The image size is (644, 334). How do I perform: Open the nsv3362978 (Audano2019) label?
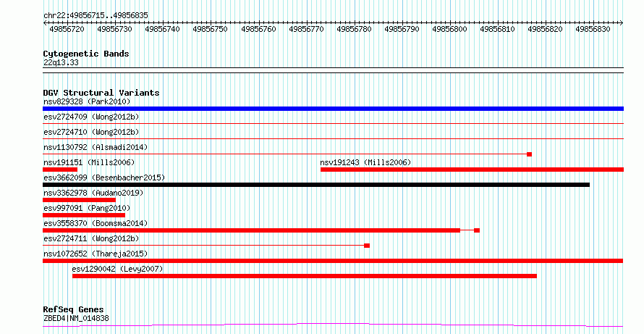[93, 193]
